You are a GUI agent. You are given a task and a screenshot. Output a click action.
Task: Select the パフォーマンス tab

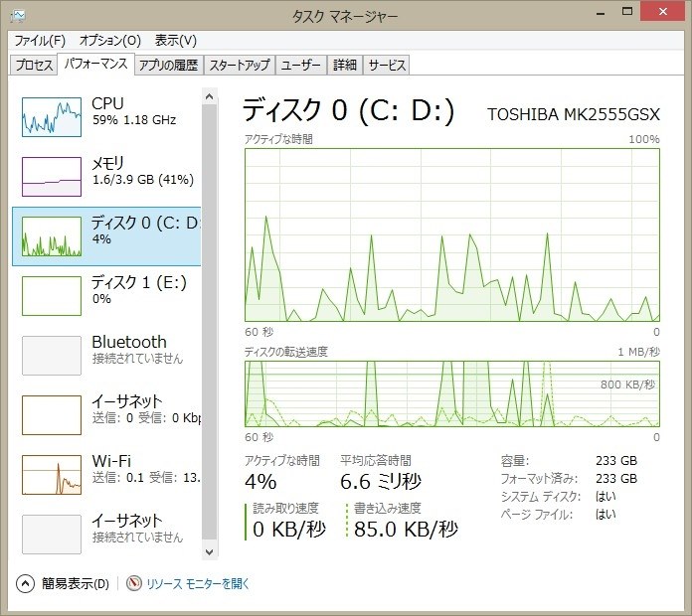coord(95,65)
